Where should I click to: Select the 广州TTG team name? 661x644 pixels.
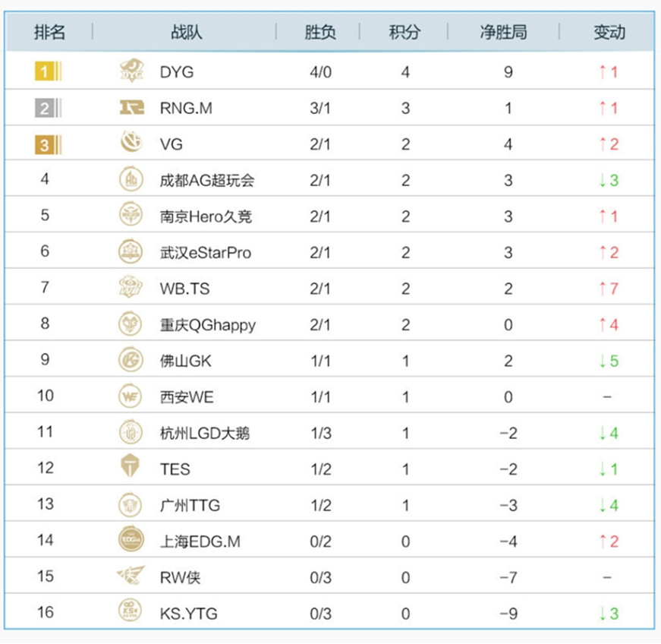pyautogui.click(x=190, y=505)
